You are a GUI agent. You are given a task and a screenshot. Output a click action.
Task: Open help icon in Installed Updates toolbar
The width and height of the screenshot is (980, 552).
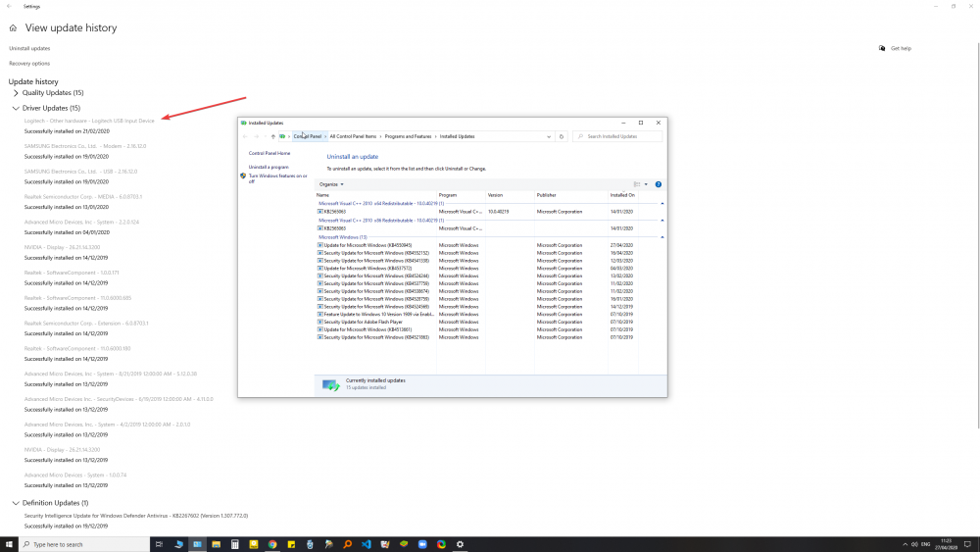pyautogui.click(x=659, y=184)
